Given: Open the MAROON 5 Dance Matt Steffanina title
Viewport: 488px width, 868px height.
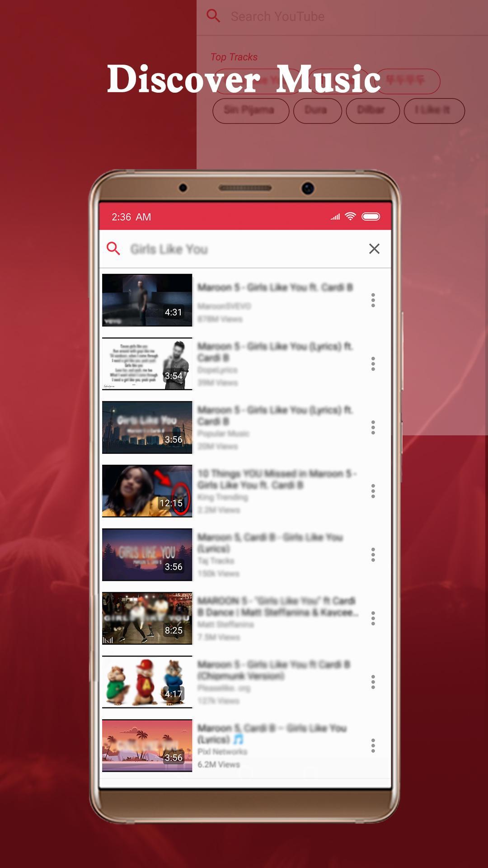Looking at the screenshot, I should click(x=278, y=607).
